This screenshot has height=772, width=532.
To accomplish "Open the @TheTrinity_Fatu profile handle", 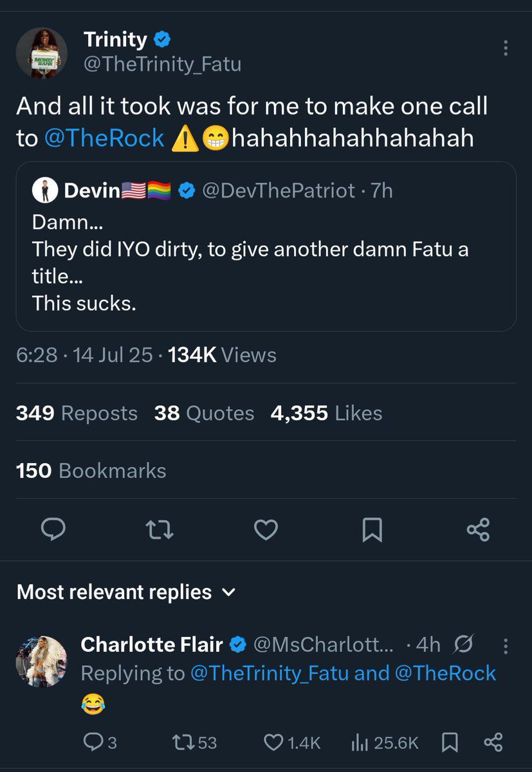I will tap(162, 64).
